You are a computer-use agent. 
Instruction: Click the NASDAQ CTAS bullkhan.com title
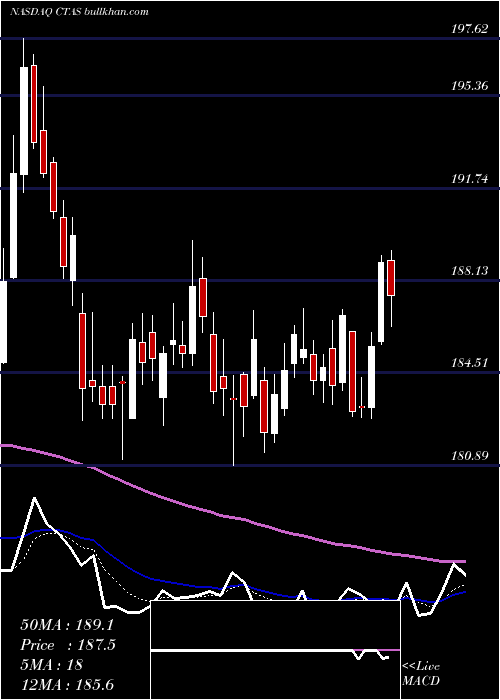tap(79, 12)
